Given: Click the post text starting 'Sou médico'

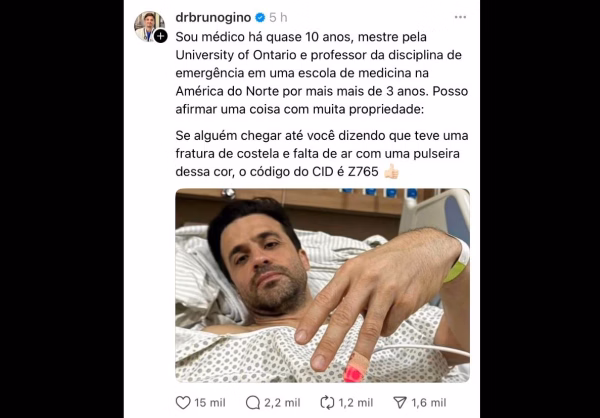Looking at the screenshot, I should click(x=322, y=73).
